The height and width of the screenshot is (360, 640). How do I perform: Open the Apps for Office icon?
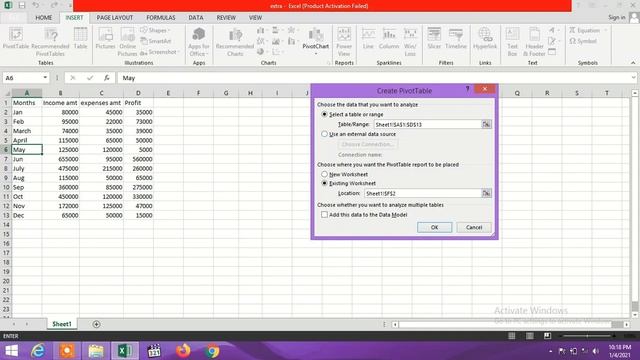199,42
